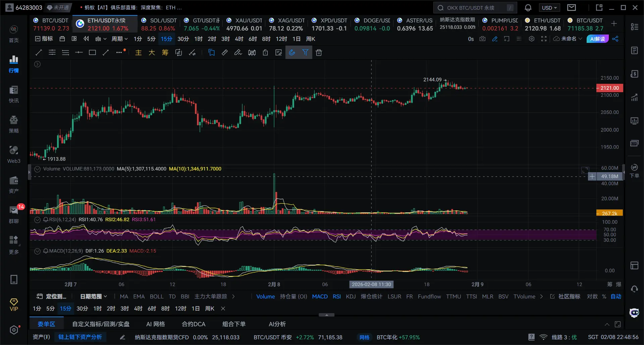Open the AI 网格 tab
Image resolution: width=644 pixels, height=345 pixels.
[156, 324]
